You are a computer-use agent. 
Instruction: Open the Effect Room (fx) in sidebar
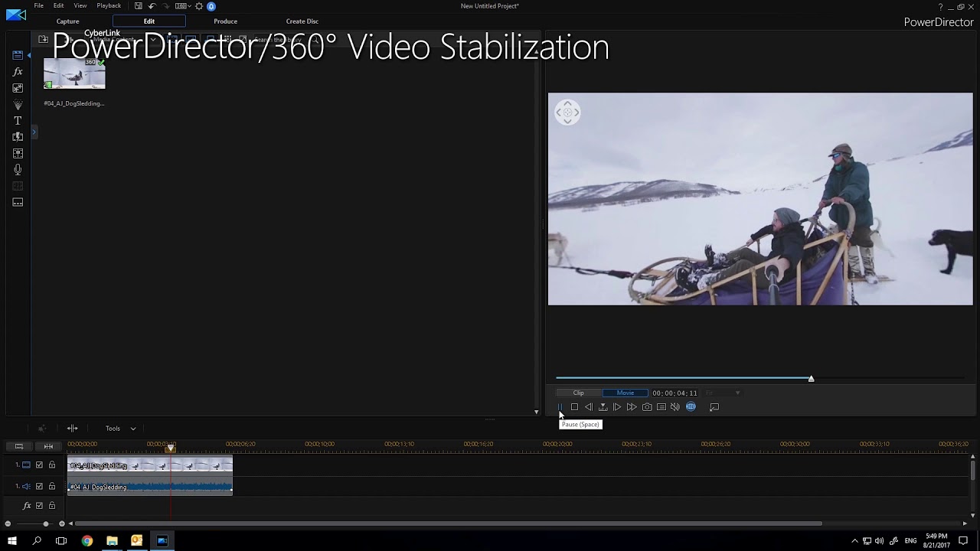click(x=18, y=71)
